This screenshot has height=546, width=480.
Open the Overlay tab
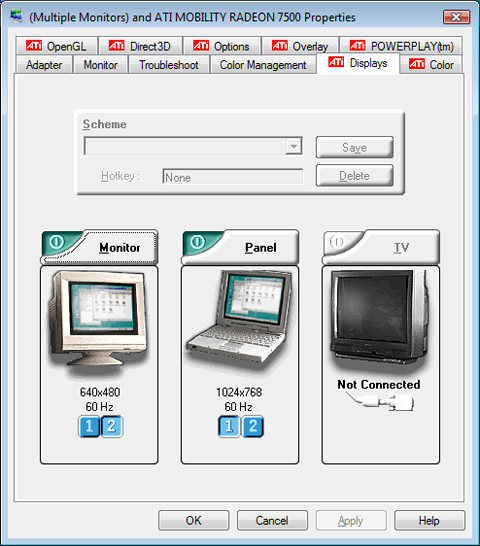coord(300,46)
